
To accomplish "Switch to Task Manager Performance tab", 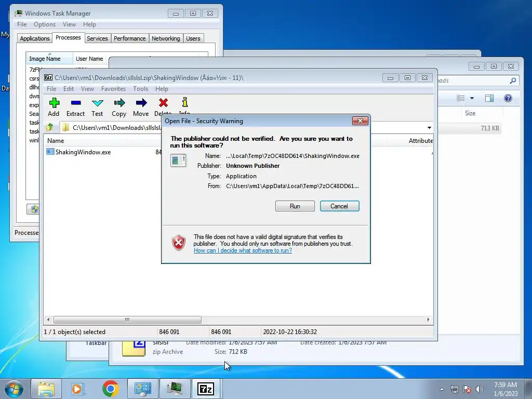I will click(129, 38).
